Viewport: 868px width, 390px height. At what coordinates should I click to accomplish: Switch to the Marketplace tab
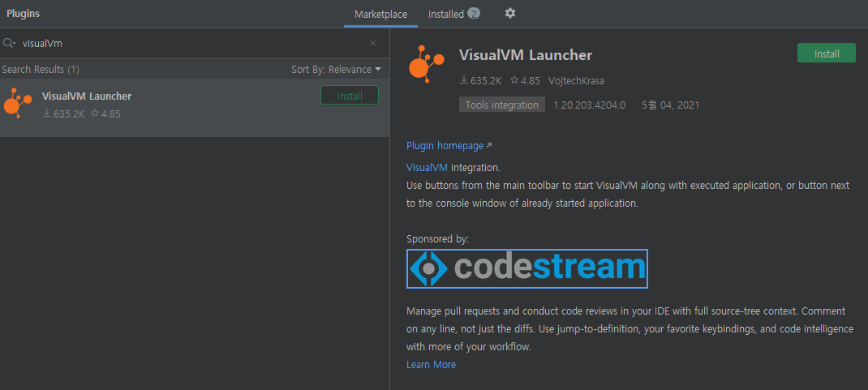380,15
